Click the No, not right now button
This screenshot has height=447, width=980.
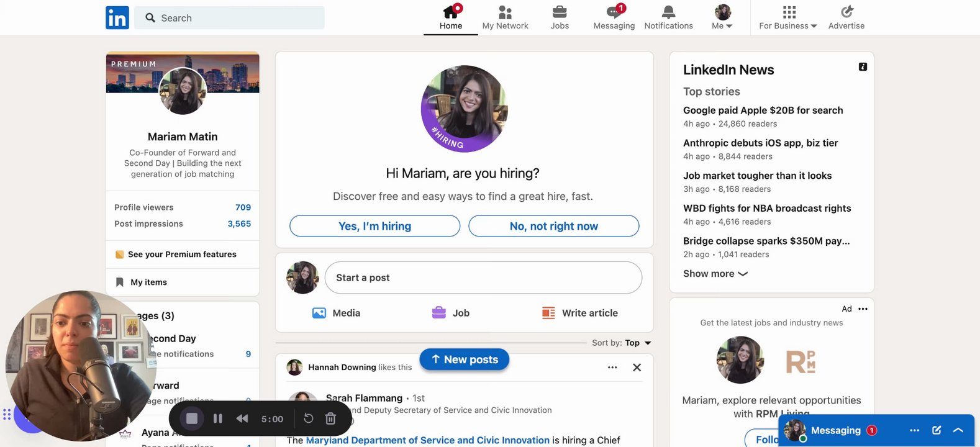tap(554, 226)
